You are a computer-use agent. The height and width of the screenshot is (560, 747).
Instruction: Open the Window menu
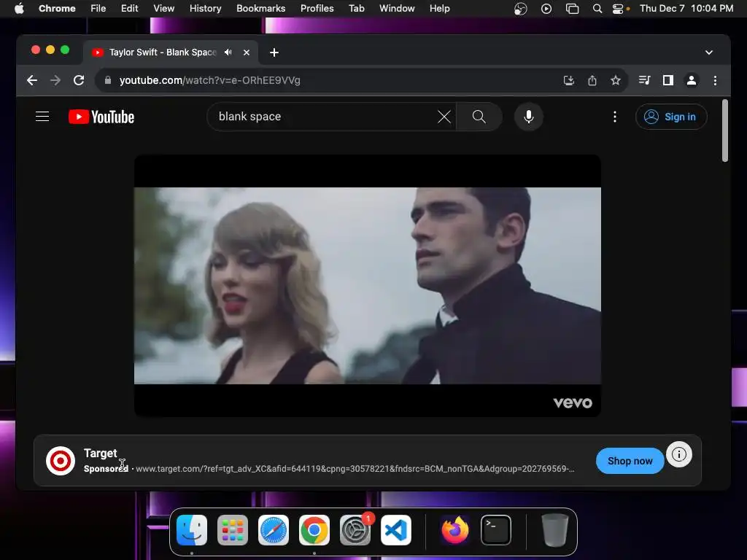[x=397, y=9]
